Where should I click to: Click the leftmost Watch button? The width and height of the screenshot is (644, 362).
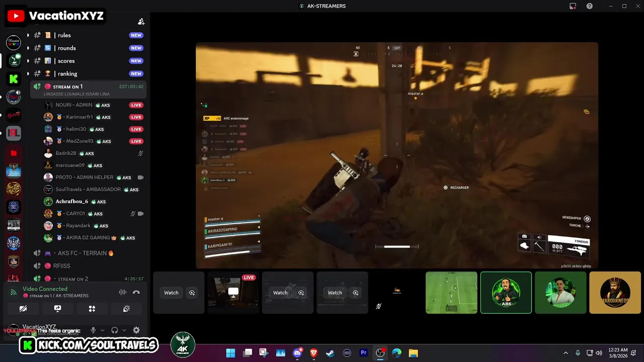coord(171,293)
